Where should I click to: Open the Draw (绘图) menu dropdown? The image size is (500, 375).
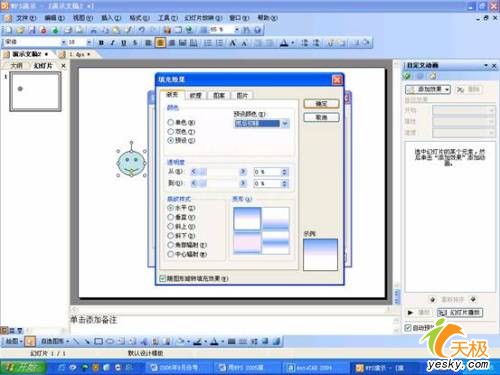click(x=14, y=341)
